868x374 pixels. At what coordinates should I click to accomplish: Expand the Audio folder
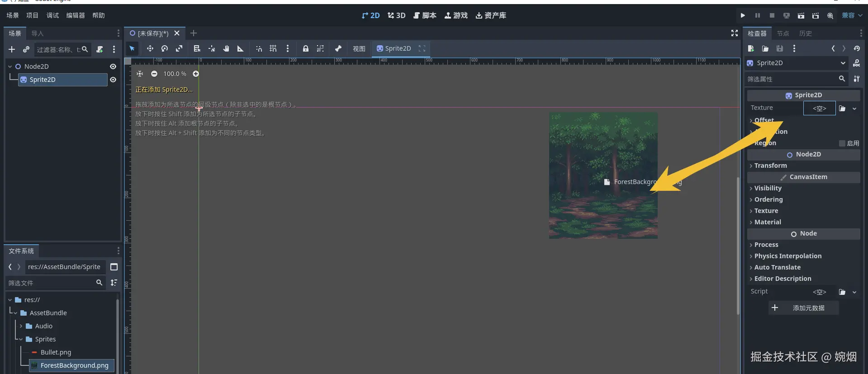point(21,326)
